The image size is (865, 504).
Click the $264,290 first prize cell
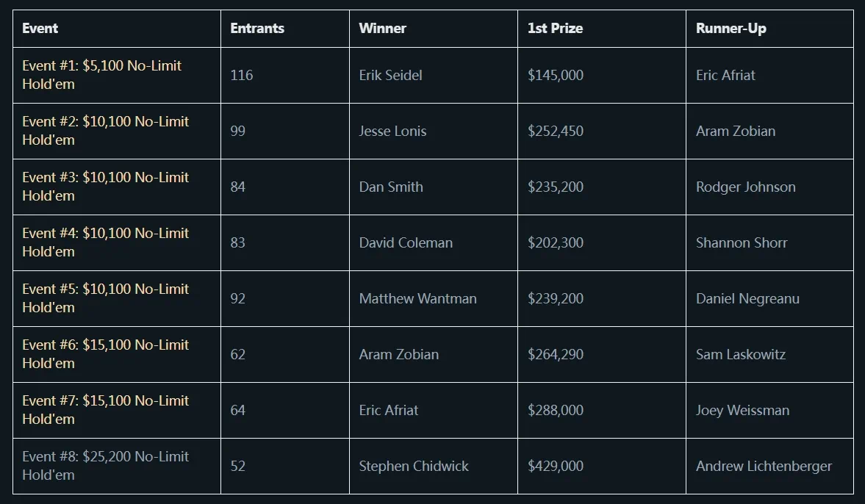555,354
